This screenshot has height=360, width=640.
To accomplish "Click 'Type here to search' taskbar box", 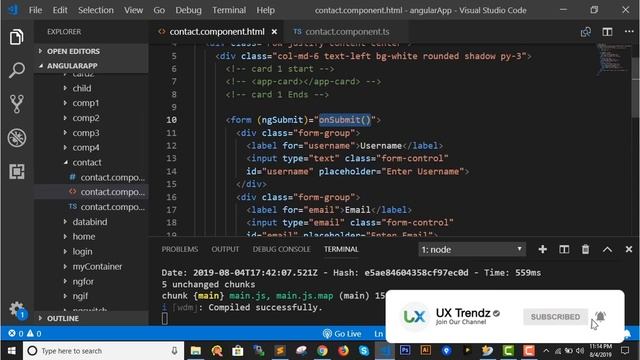I will pyautogui.click(x=104, y=351).
